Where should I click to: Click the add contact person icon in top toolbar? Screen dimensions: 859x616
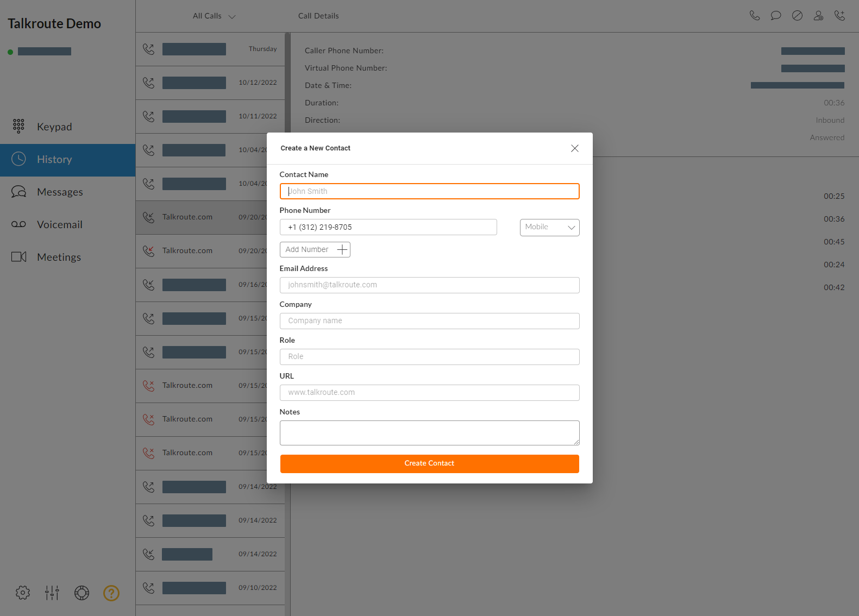coord(818,16)
